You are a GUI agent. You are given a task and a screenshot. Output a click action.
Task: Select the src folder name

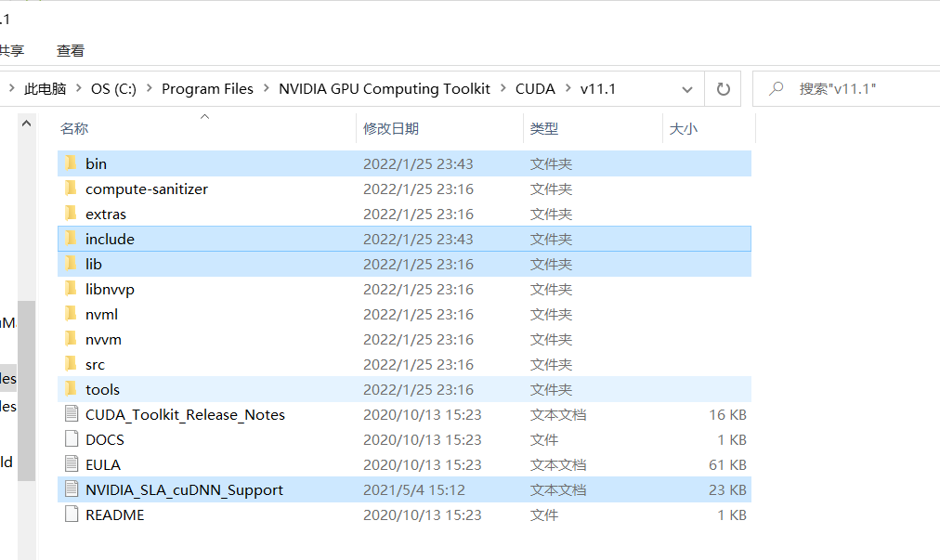[95, 365]
